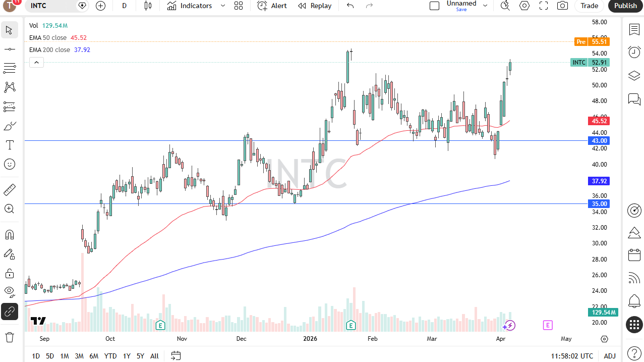Open the nine-dot apps grid

pyautogui.click(x=634, y=325)
